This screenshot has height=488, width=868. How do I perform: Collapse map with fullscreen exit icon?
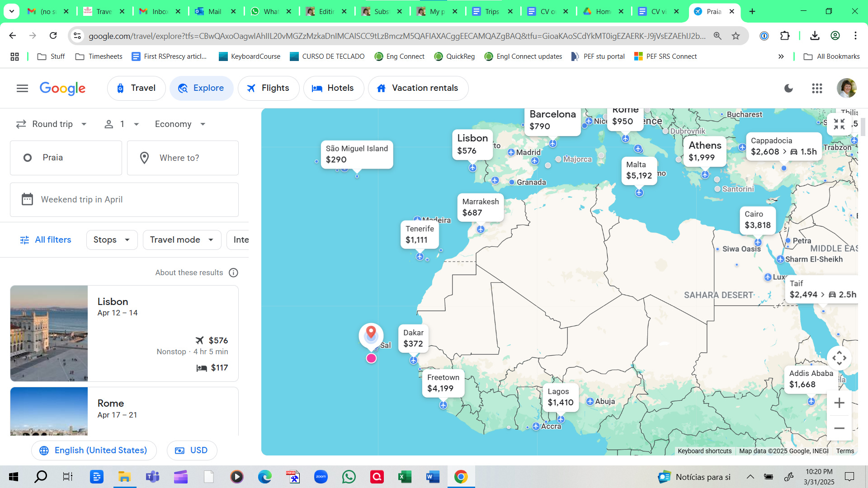(x=839, y=124)
